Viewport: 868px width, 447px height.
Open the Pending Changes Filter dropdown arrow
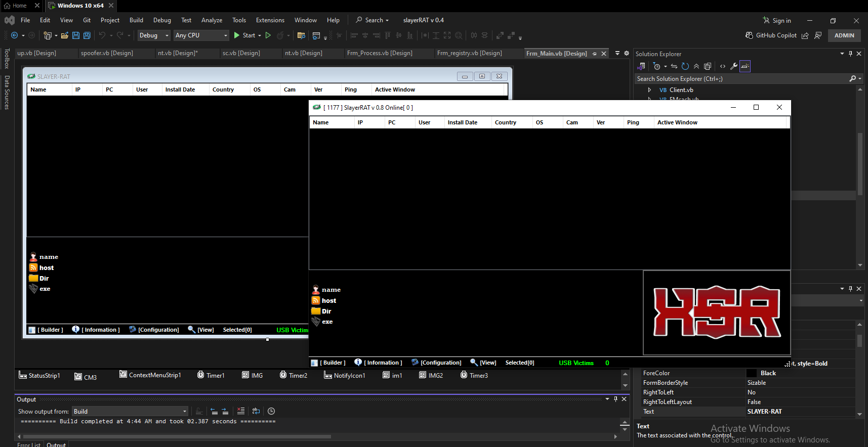[665, 66]
